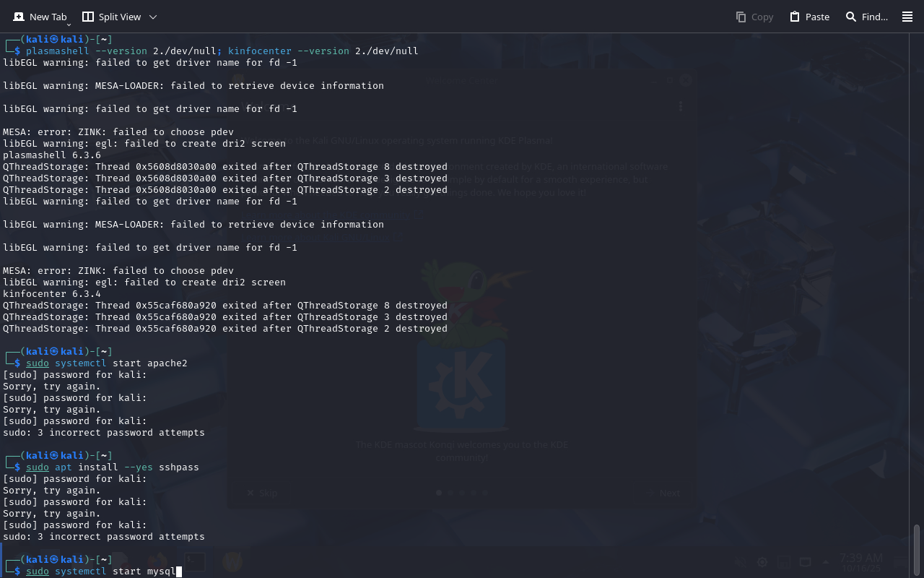This screenshot has width=924, height=578.
Task: Click the Copy toolbar button
Action: coord(754,17)
